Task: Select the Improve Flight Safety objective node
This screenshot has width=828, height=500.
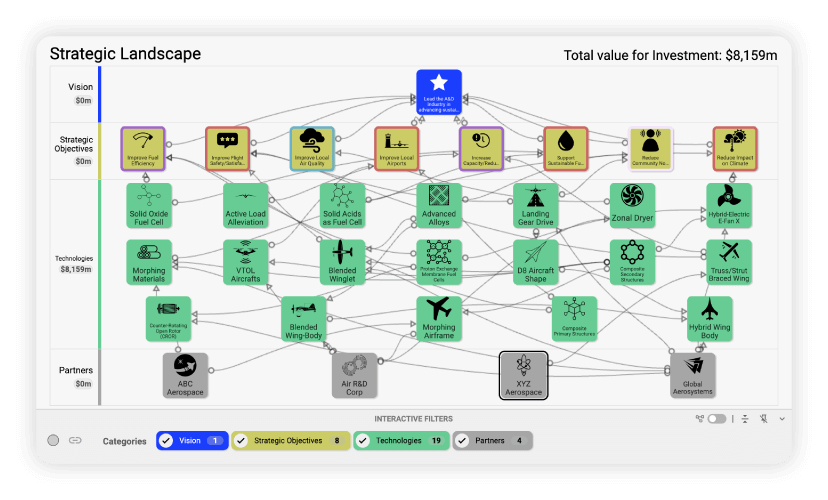Action: 228,148
